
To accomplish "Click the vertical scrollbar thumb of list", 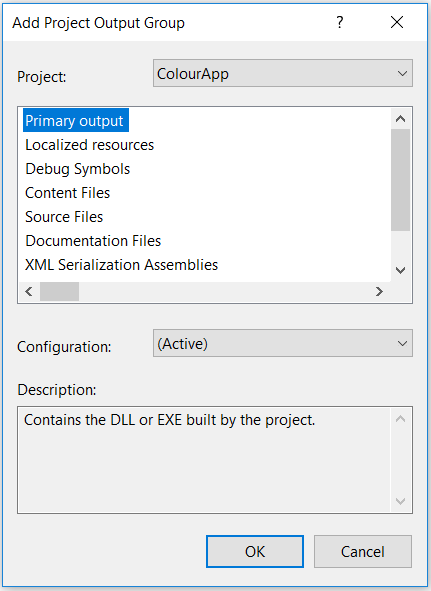I will click(400, 180).
